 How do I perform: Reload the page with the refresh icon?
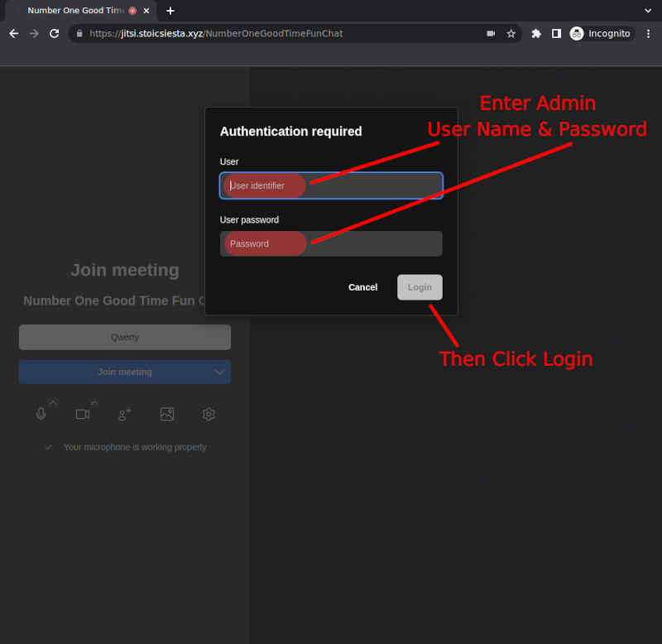pos(55,34)
